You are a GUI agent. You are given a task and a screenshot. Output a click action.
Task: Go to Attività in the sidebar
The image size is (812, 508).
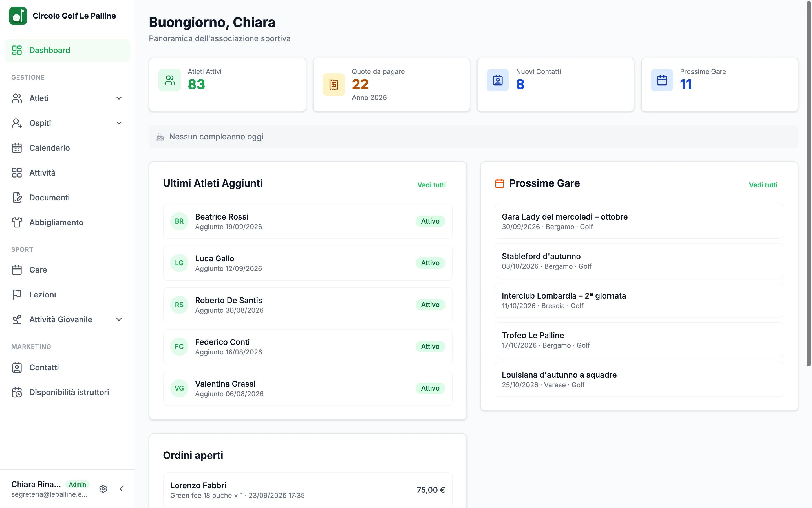[67, 173]
